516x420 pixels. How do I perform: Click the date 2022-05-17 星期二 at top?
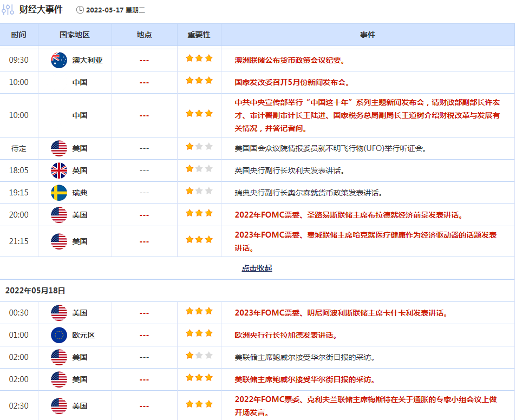pos(115,10)
